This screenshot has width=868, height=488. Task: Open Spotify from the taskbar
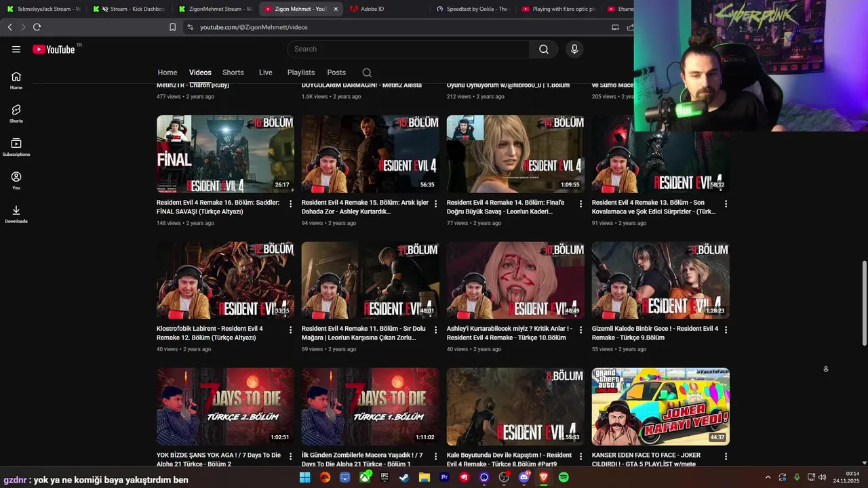[564, 477]
